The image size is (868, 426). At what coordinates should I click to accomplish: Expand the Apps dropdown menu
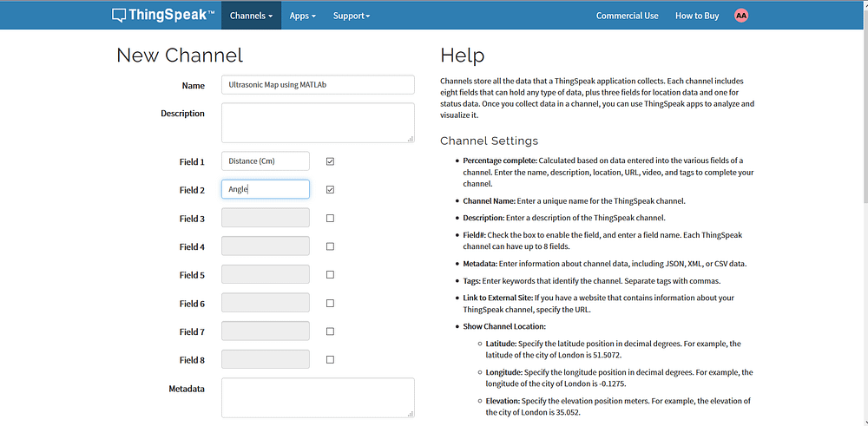[x=302, y=16]
